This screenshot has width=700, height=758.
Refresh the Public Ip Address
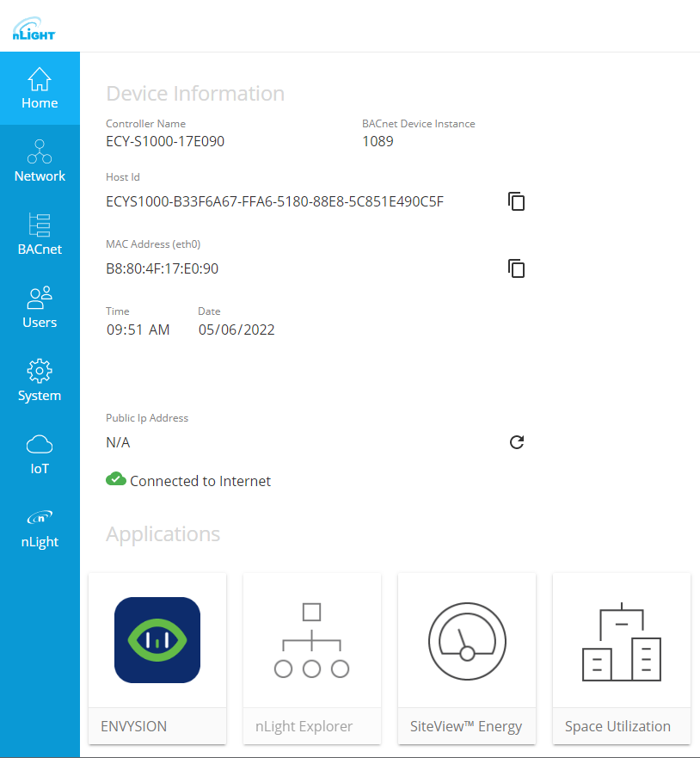(x=516, y=442)
